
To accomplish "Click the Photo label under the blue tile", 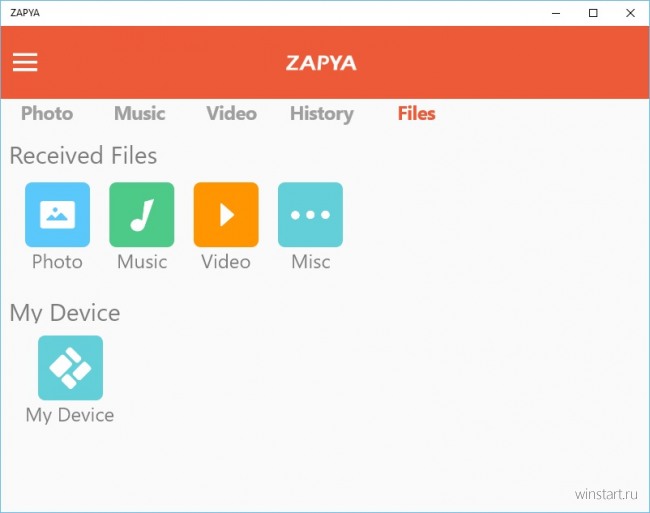I will click(57, 262).
